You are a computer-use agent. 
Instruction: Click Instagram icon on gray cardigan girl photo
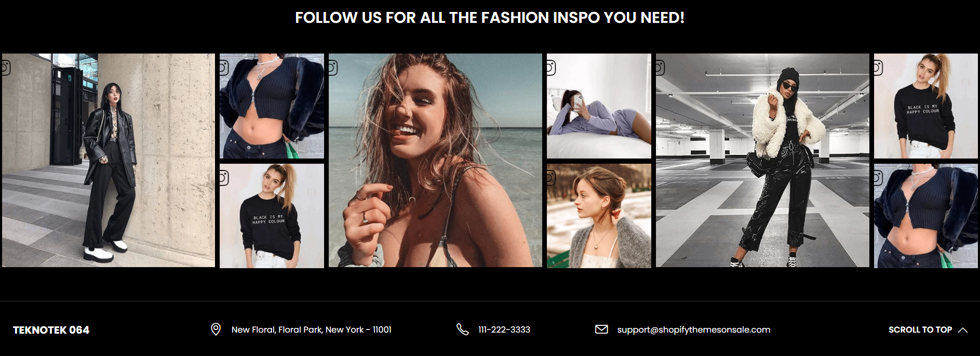pyautogui.click(x=551, y=178)
